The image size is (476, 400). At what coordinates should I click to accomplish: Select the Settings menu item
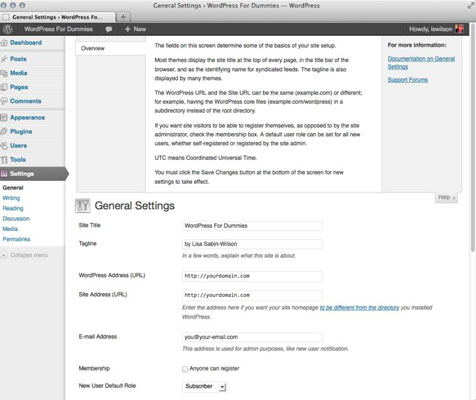pos(33,174)
